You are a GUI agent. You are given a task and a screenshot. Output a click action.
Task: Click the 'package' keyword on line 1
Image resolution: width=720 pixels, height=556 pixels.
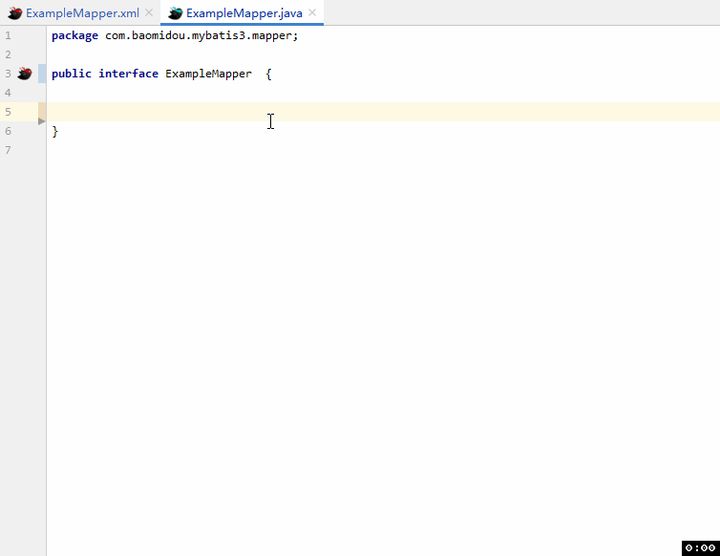(74, 36)
